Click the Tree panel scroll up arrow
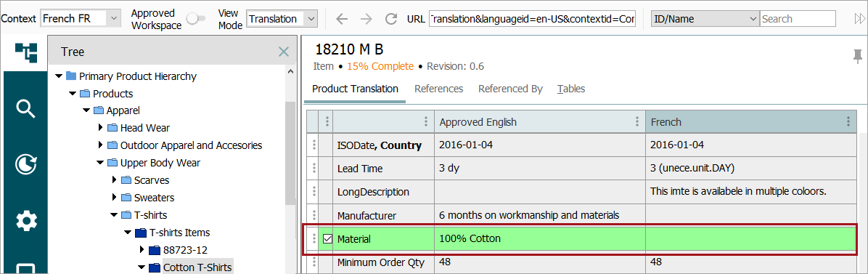This screenshot has width=868, height=274. (290, 72)
